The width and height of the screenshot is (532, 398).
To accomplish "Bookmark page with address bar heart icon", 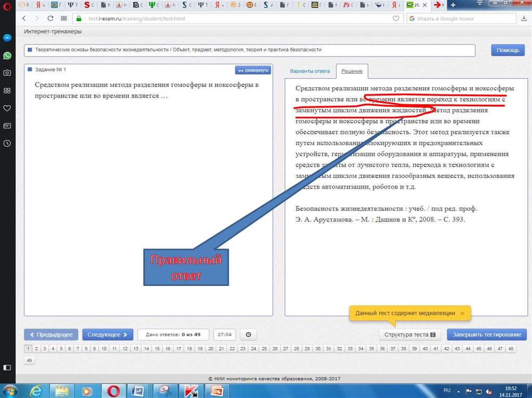I will point(396,18).
